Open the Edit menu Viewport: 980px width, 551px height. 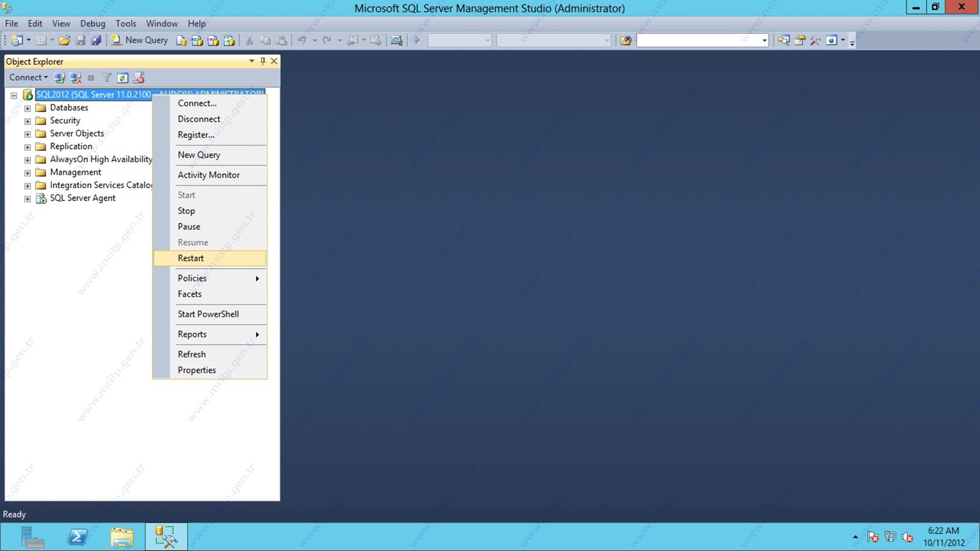click(35, 24)
